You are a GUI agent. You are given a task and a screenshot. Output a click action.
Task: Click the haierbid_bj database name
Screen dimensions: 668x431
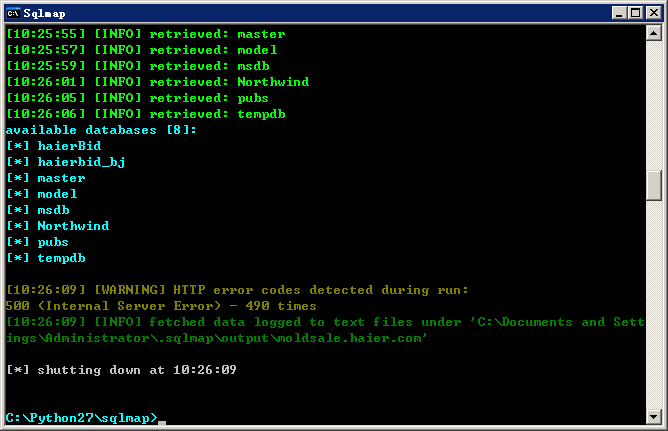(x=81, y=162)
